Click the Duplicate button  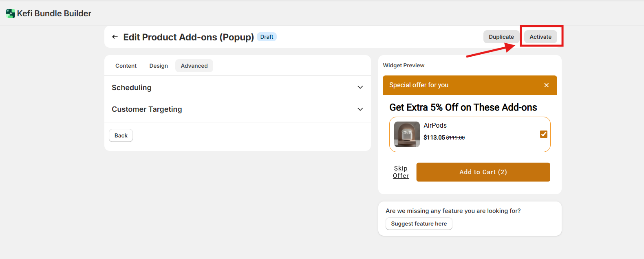point(501,37)
